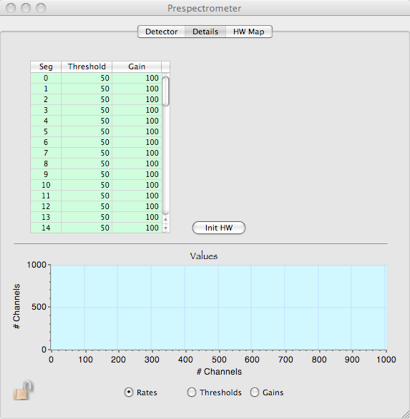Screen dimensions: 410x419
Task: Click the padlock icon to unlock settings
Action: tap(24, 390)
